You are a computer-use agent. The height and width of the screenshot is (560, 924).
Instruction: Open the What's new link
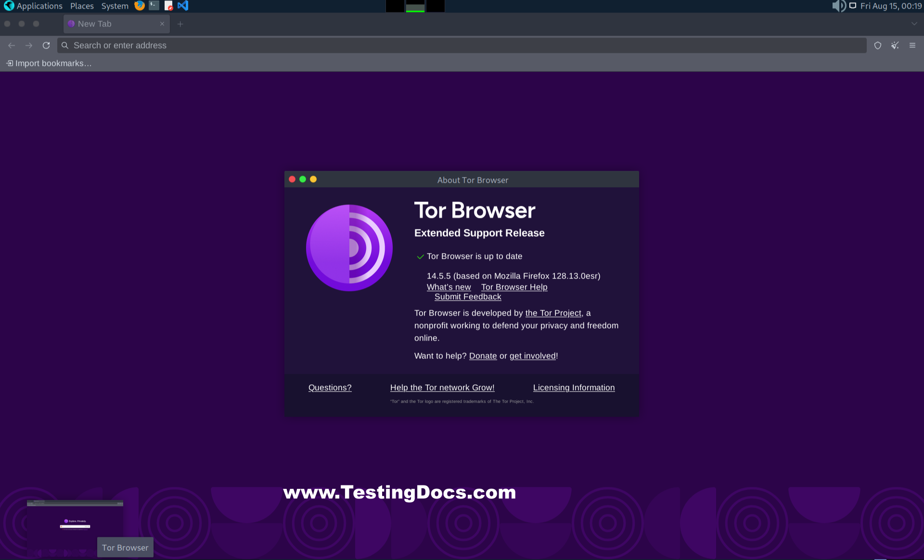click(449, 287)
